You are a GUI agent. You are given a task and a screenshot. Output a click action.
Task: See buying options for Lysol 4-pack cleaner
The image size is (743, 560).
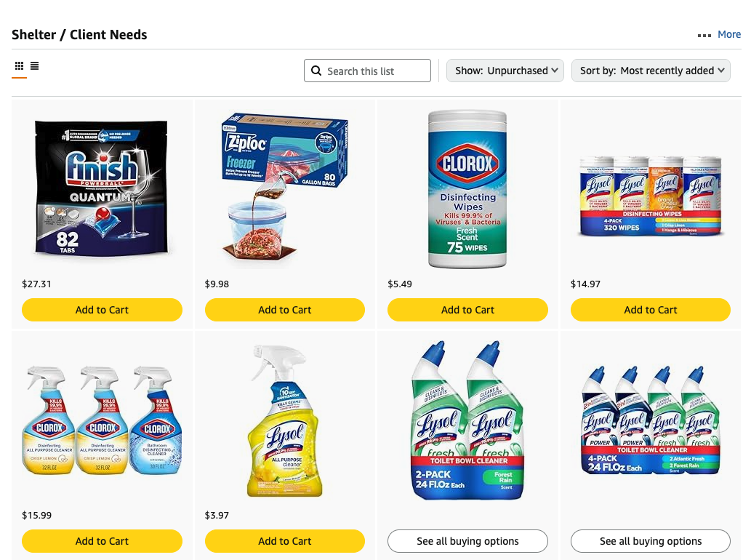[651, 541]
